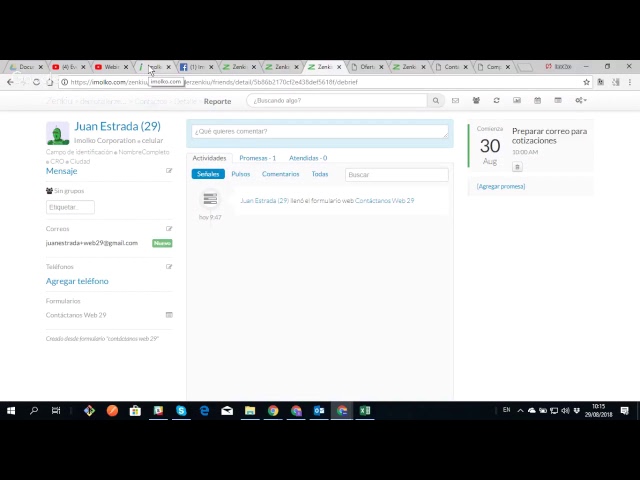Image resolution: width=640 pixels, height=480 pixels.
Task: Select the Señales filter
Action: (208, 174)
